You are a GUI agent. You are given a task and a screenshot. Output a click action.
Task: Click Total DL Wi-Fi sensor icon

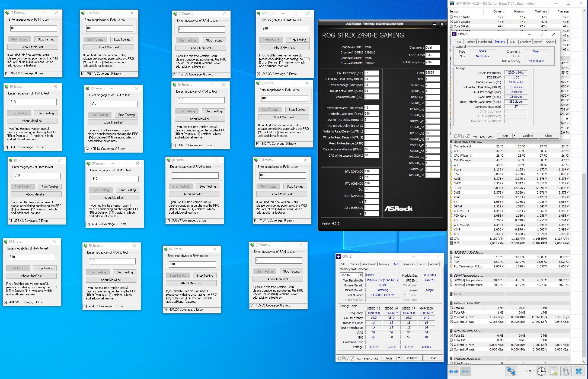coord(451,308)
